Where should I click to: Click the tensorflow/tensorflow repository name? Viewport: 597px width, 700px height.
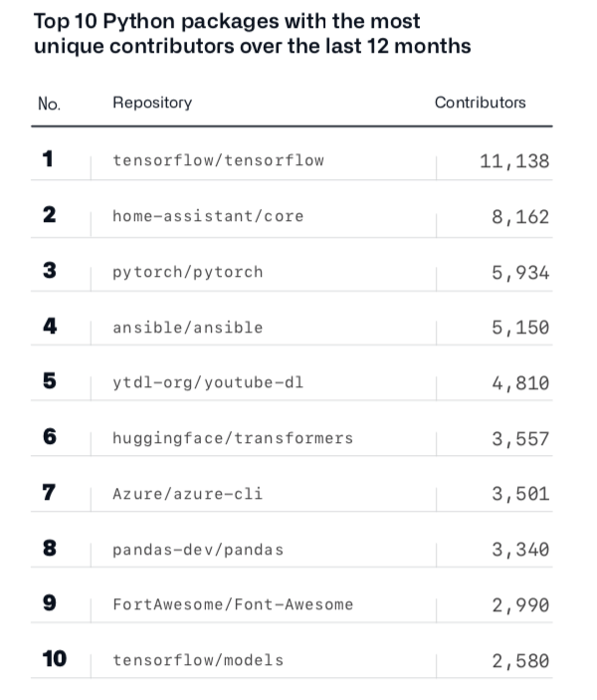(x=218, y=160)
